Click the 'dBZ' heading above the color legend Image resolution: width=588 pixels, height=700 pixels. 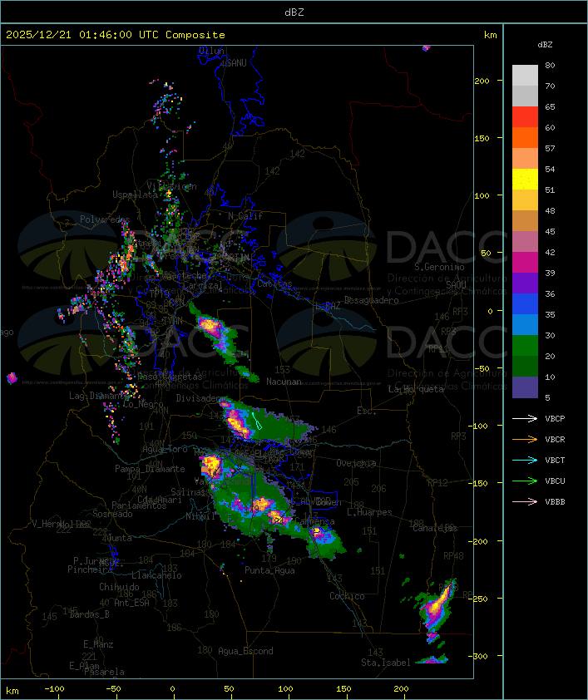click(x=545, y=45)
